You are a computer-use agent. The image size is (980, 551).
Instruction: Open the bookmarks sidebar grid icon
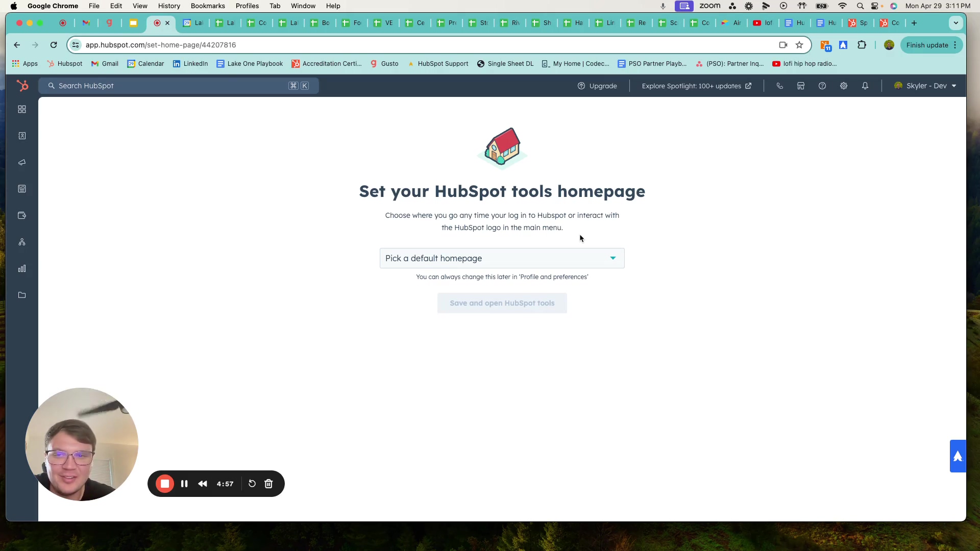(x=22, y=110)
